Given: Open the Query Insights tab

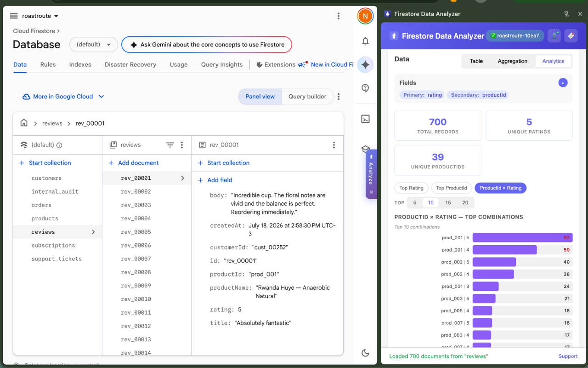Looking at the screenshot, I should tap(222, 64).
